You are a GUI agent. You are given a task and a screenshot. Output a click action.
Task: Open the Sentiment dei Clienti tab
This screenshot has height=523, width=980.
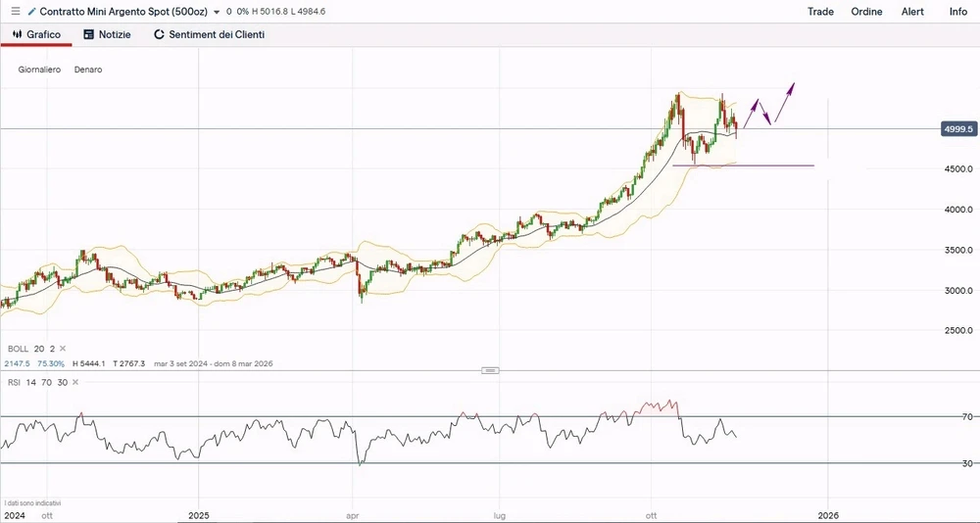[x=216, y=34]
